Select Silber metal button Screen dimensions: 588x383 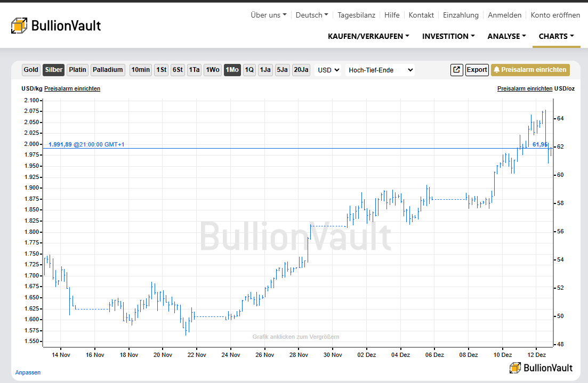pyautogui.click(x=54, y=70)
